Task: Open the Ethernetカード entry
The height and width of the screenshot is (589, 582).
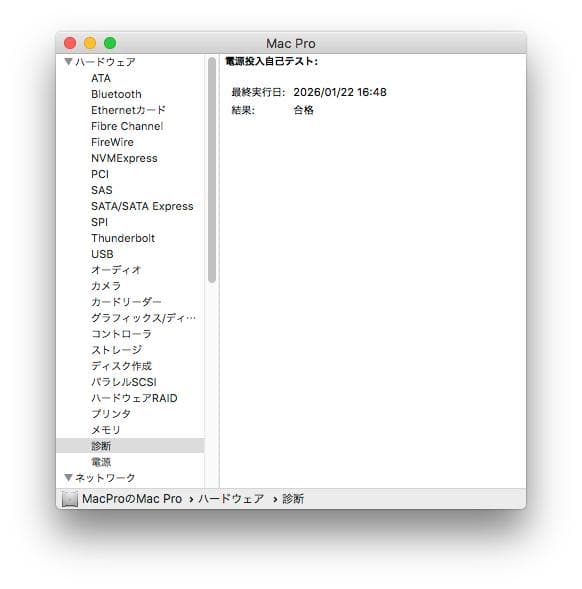Action: tap(128, 110)
